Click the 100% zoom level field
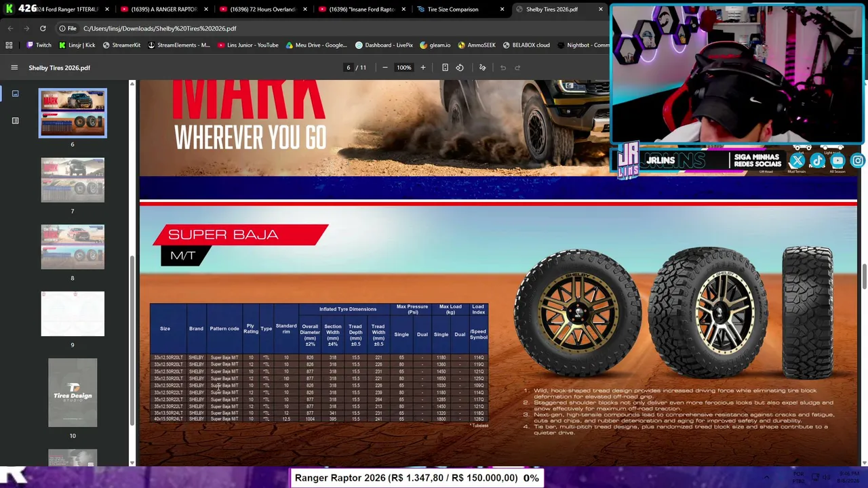868x488 pixels. pyautogui.click(x=403, y=67)
